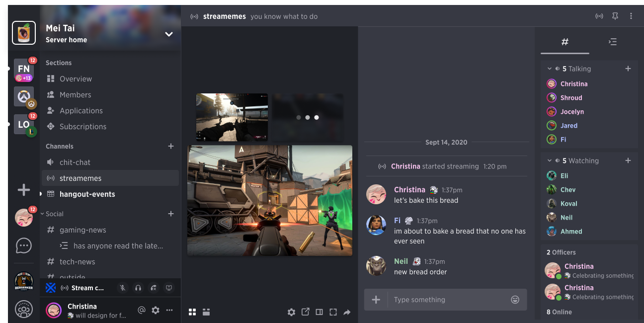Open the Berserker server icon
The height and width of the screenshot is (323, 644).
[24, 281]
